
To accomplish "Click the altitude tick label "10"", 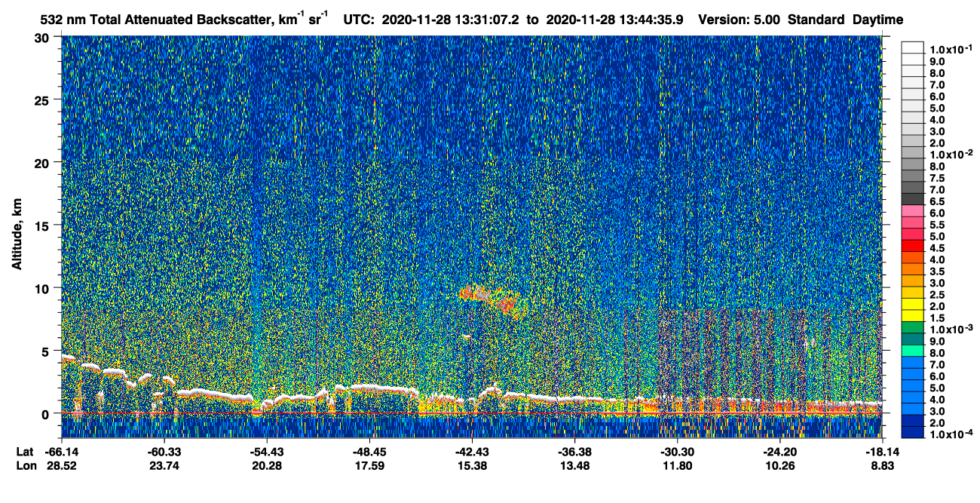I will point(44,288).
